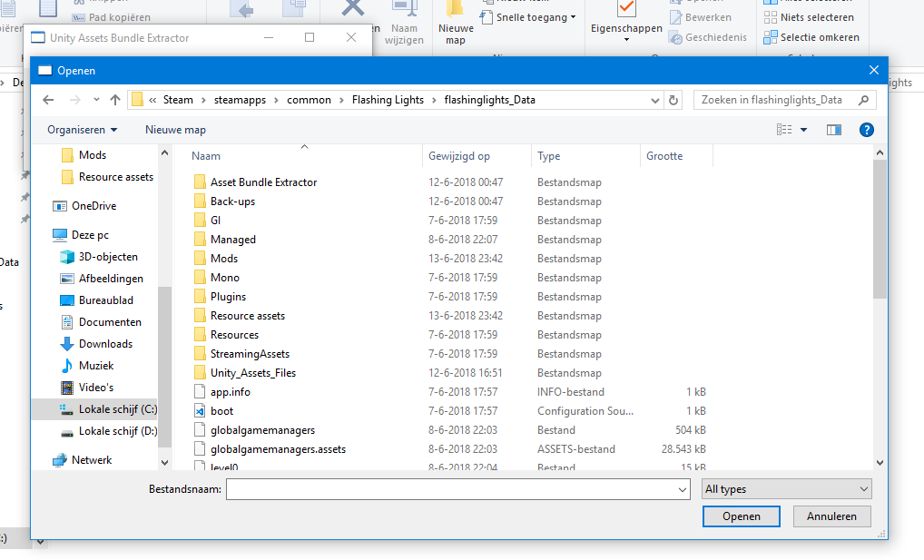Screen dimensions: 924x560
Task: Open 3D-objecten in sidebar
Action: click(108, 257)
